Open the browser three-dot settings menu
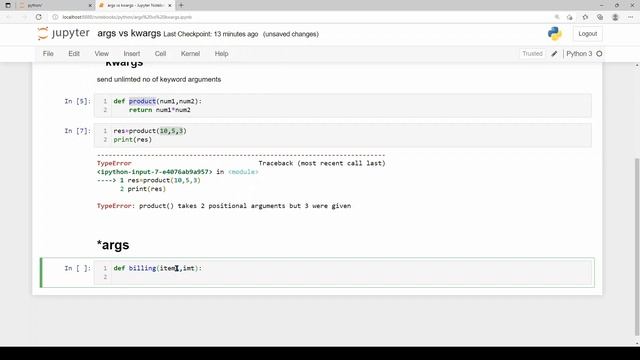 pyautogui.click(x=631, y=17)
